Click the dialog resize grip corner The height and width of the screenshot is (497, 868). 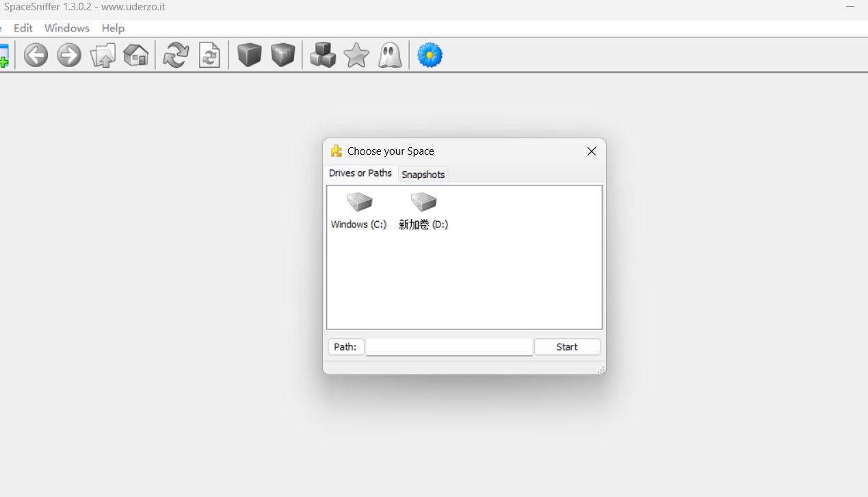(601, 370)
